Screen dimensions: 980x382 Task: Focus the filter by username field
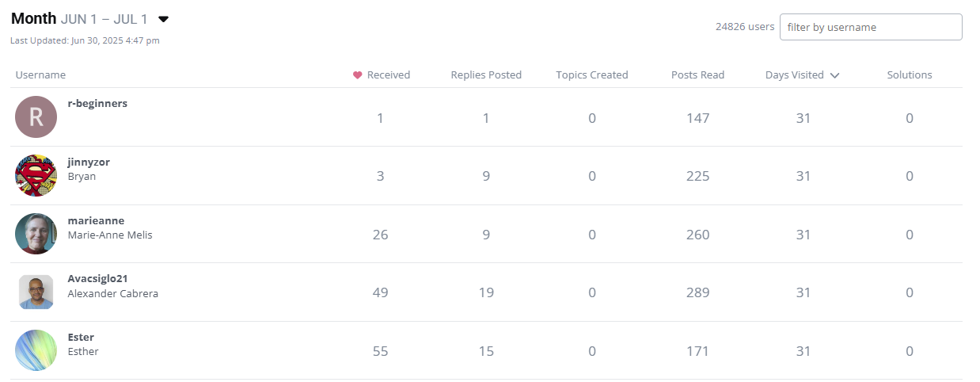[871, 27]
